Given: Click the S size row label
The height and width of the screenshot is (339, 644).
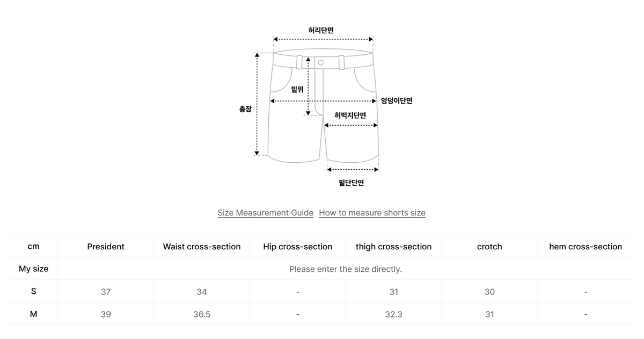Looking at the screenshot, I should point(33,291).
